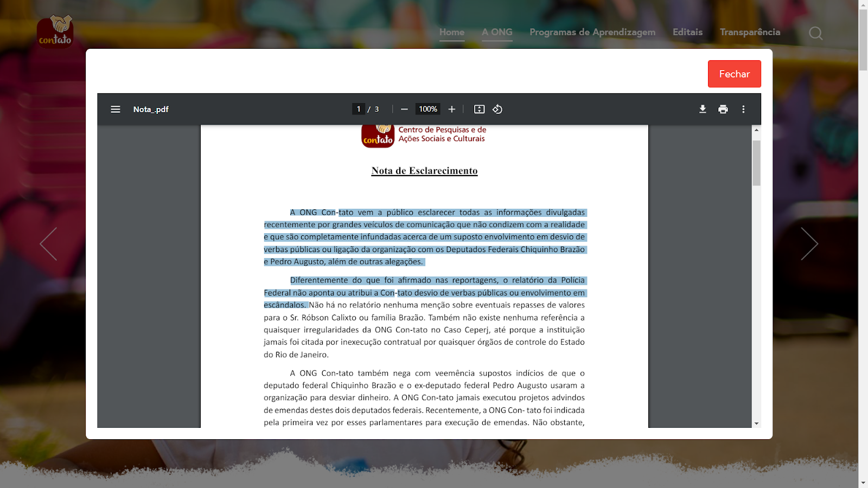The height and width of the screenshot is (488, 868).
Task: Click the browser scrollbar down arrow
Action: click(x=863, y=483)
